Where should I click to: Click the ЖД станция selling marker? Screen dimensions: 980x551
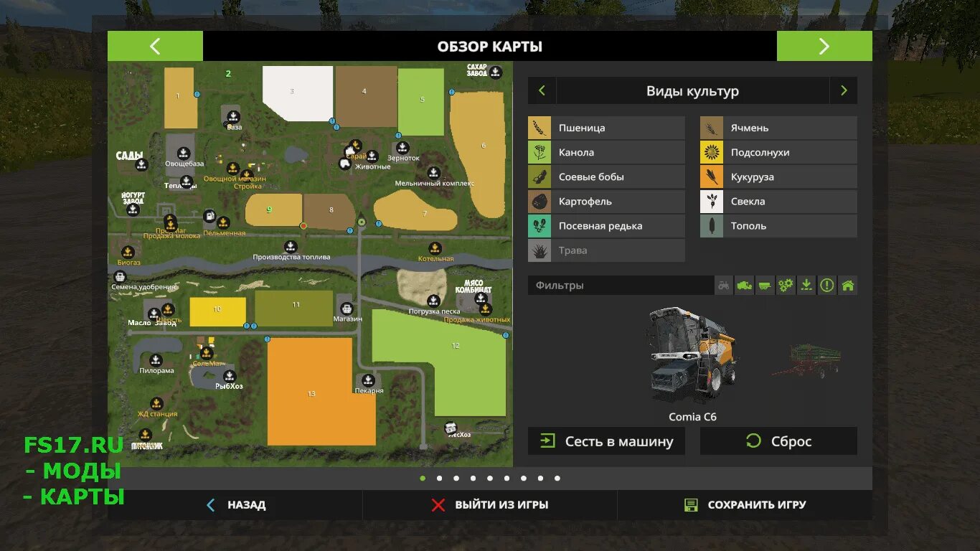156,404
